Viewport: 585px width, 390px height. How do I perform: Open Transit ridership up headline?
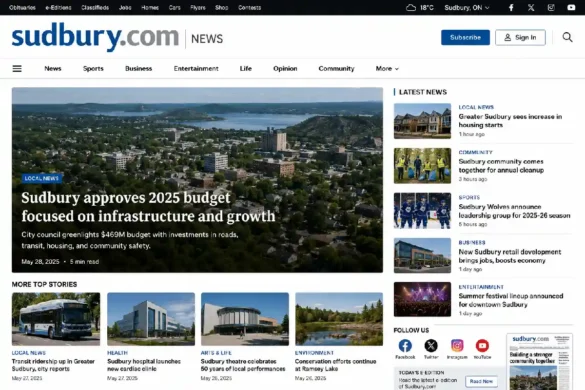[53, 365]
